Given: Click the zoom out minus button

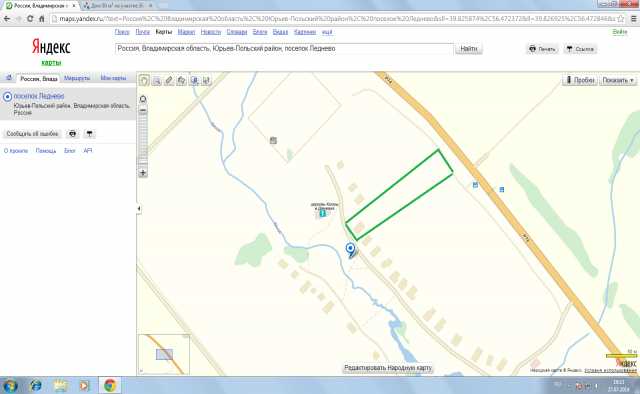Looking at the screenshot, I should click(143, 111).
